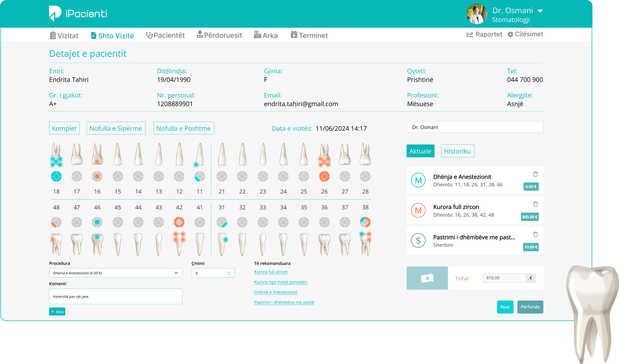Select the tooth 36 image
This screenshot has height=364, width=619.
[324, 244]
